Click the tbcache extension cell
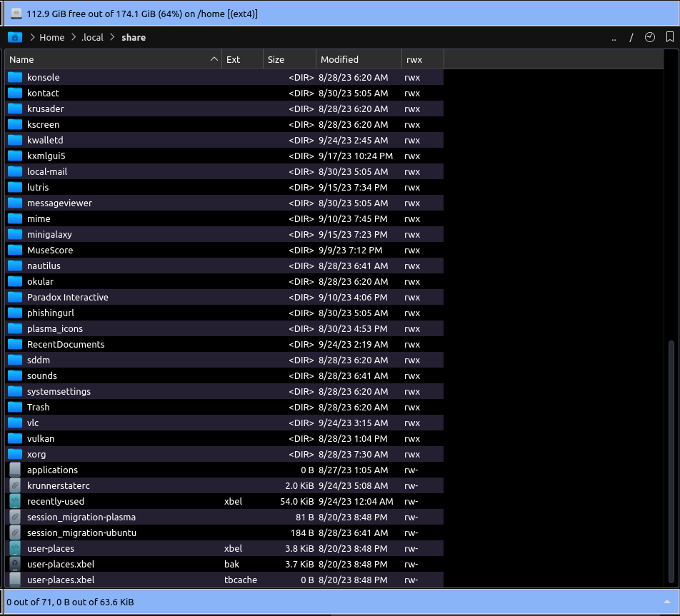The height and width of the screenshot is (616, 680). pyautogui.click(x=241, y=580)
